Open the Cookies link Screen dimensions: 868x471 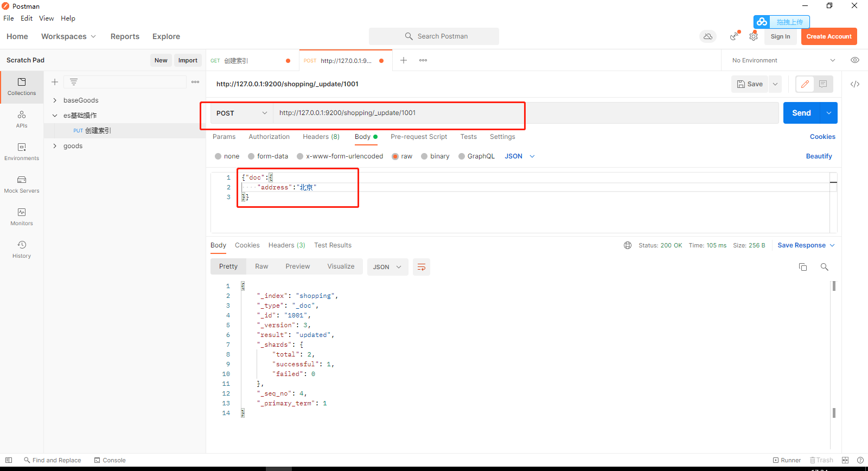pyautogui.click(x=822, y=137)
